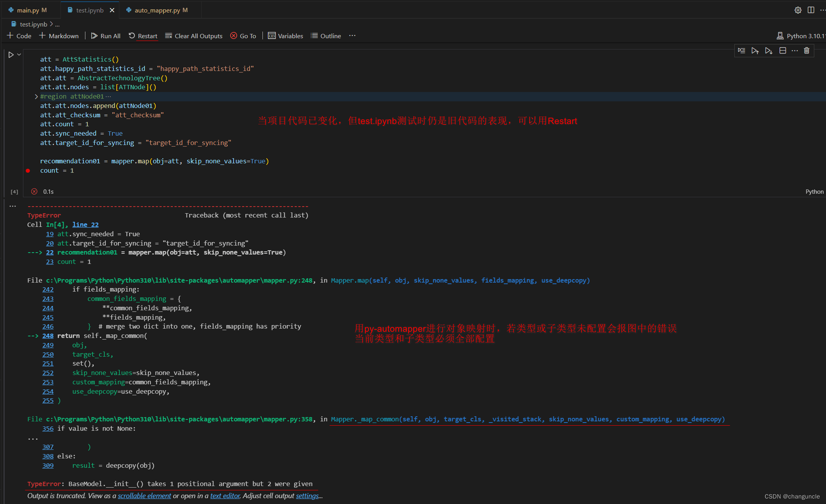
Task: Delete the cell with trash icon
Action: [x=807, y=51]
